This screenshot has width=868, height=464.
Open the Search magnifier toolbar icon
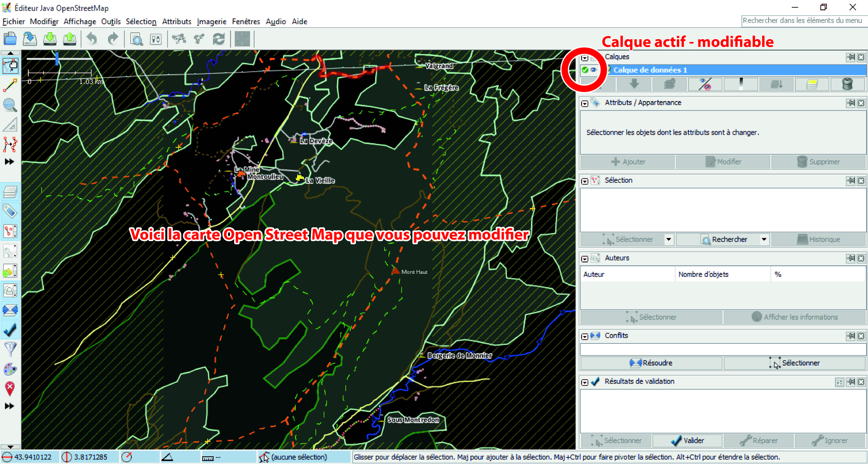tap(136, 39)
